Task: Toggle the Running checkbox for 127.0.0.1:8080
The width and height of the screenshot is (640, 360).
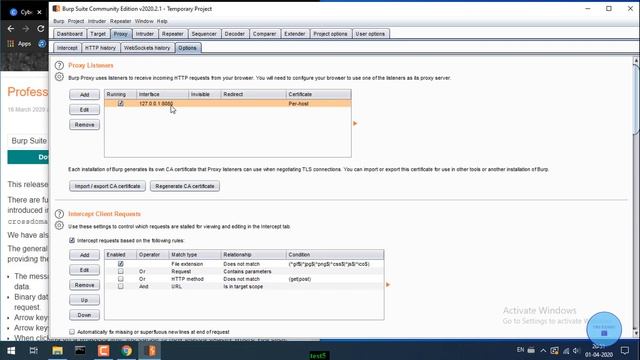Action: (x=120, y=103)
